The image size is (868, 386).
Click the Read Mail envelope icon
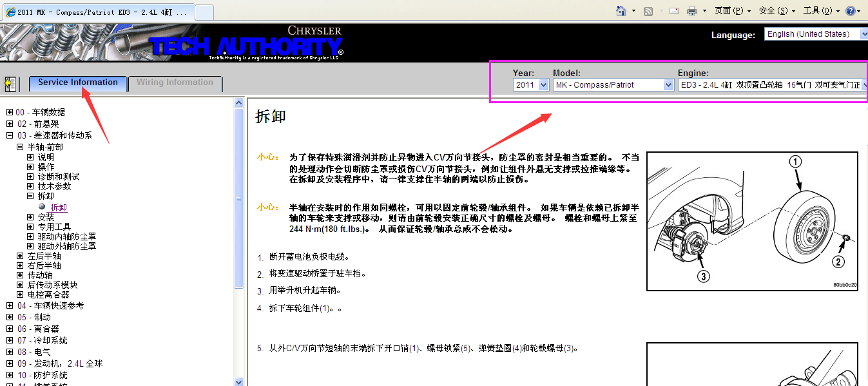[x=674, y=11]
